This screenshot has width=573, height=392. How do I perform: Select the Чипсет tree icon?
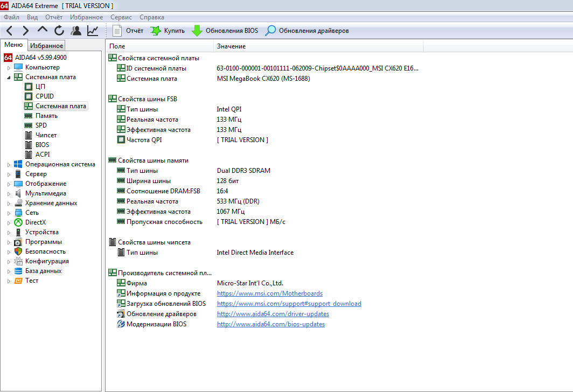(29, 135)
